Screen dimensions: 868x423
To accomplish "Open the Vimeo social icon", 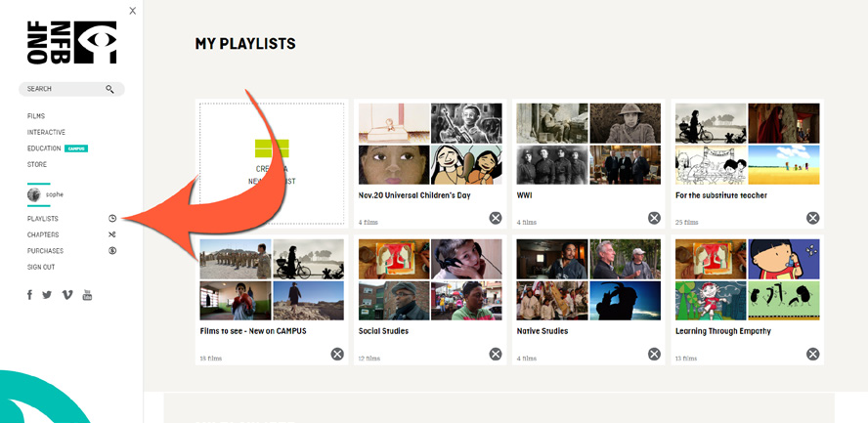I will [67, 295].
